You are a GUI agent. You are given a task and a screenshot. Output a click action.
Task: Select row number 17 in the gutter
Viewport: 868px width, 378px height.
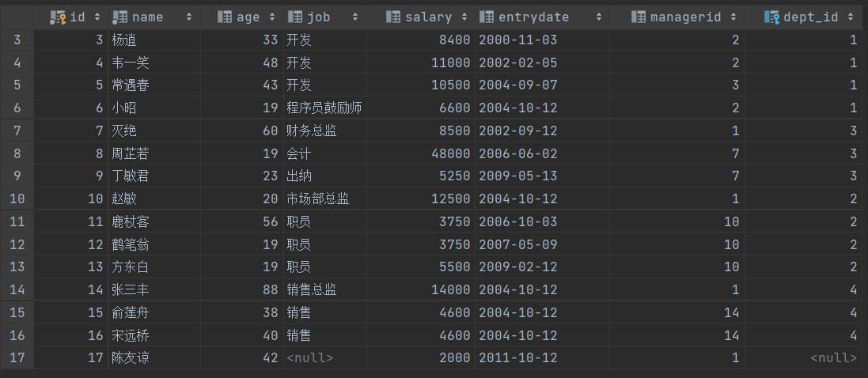pos(17,357)
